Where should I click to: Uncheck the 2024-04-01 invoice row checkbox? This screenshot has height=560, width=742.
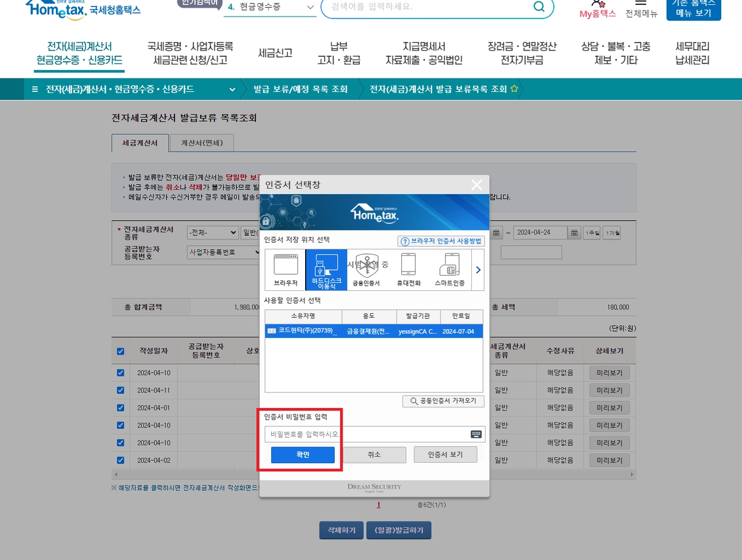(x=120, y=407)
